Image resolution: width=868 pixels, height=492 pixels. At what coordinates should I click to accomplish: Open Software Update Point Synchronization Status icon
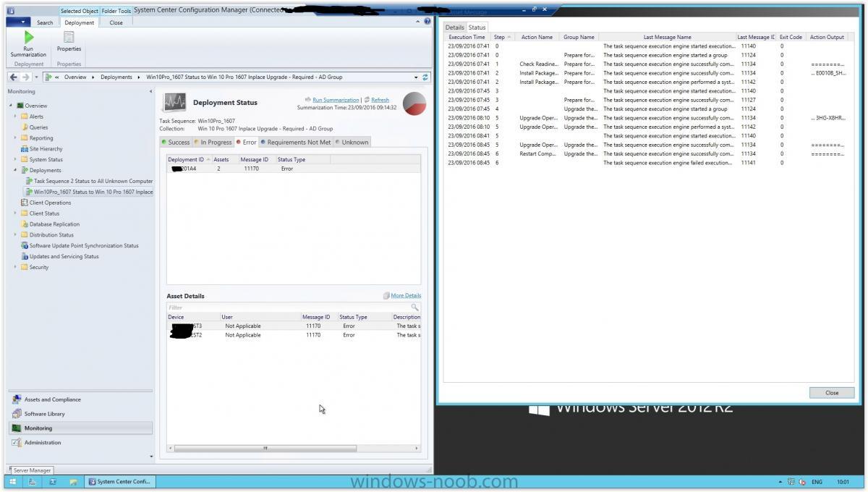pos(25,245)
